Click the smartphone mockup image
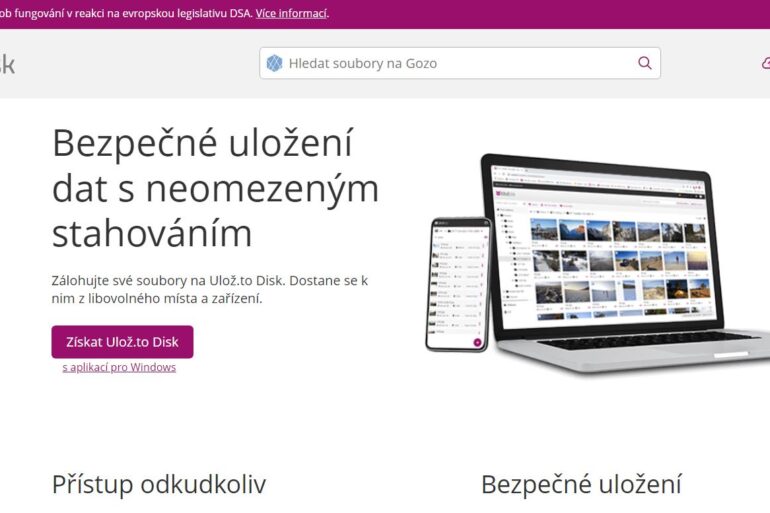The width and height of the screenshot is (770, 513). [x=458, y=283]
